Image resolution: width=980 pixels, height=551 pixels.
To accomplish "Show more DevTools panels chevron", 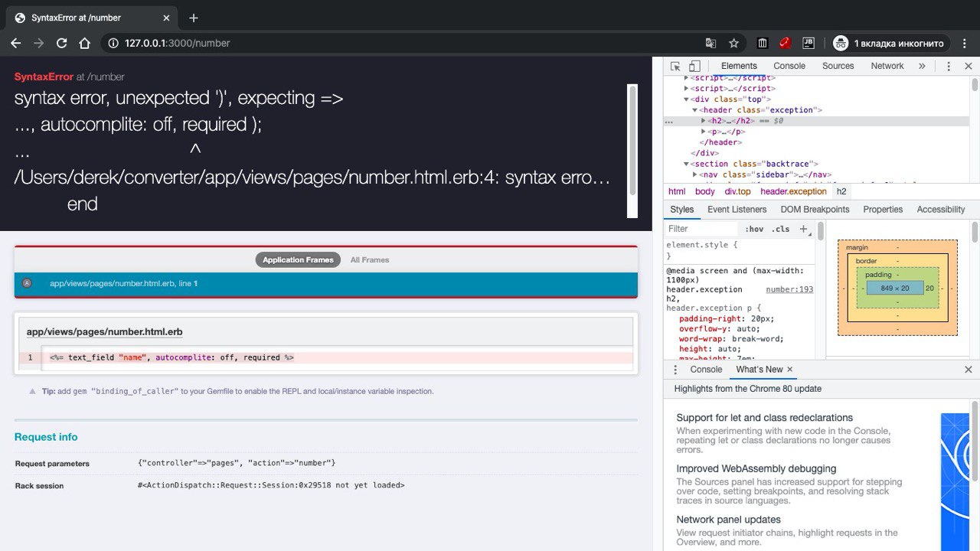I will point(922,67).
